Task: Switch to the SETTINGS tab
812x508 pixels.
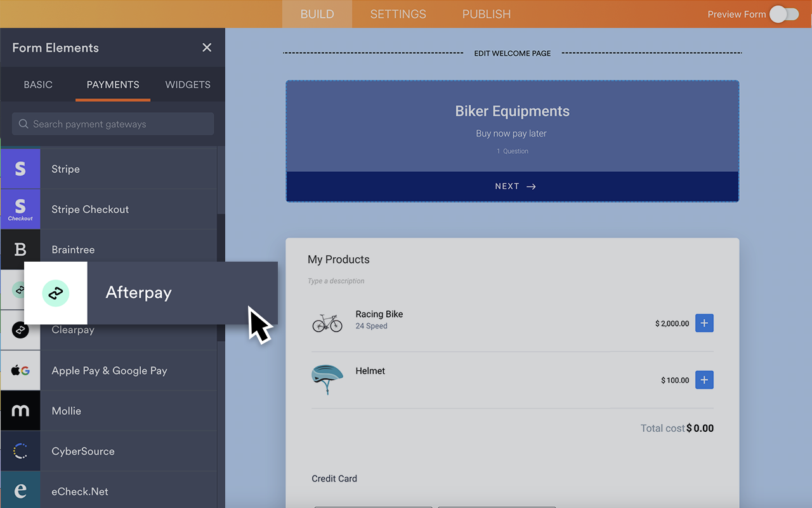Action: click(398, 13)
